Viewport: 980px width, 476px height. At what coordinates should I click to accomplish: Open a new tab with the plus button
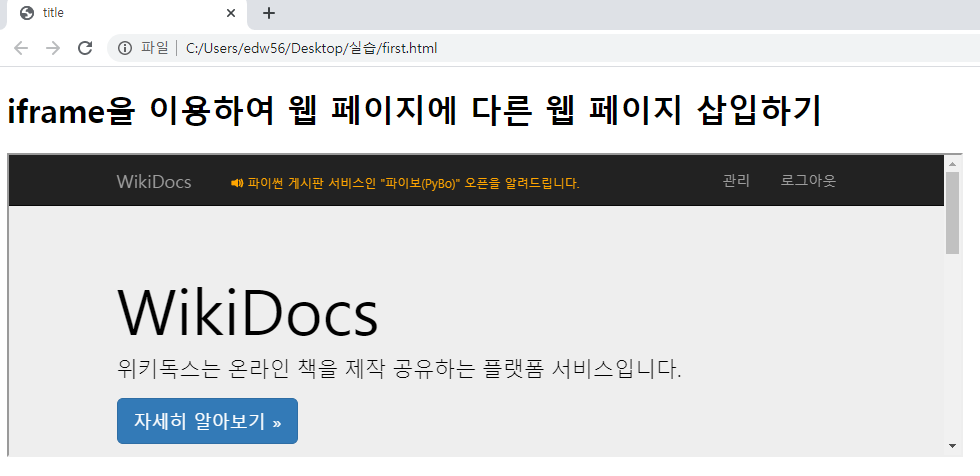(x=269, y=12)
